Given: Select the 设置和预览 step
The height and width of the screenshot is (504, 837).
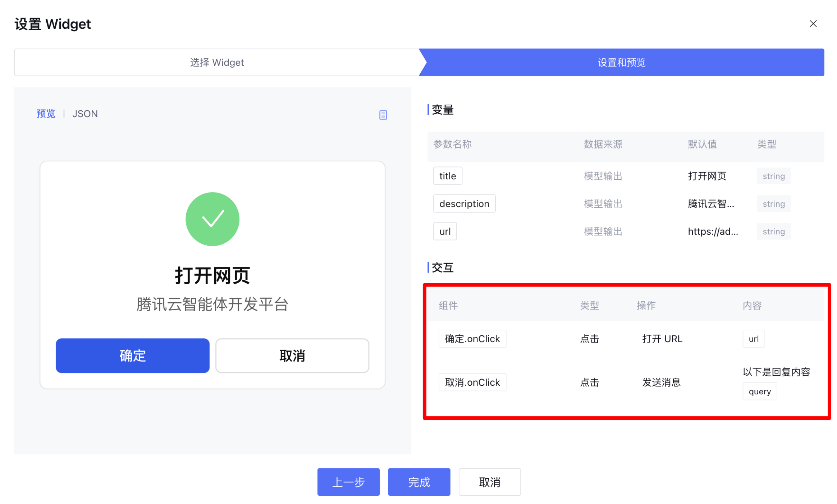Looking at the screenshot, I should pyautogui.click(x=621, y=63).
